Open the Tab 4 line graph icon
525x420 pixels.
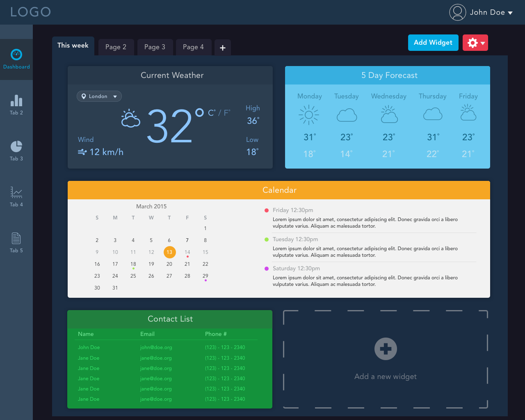pyautogui.click(x=16, y=192)
